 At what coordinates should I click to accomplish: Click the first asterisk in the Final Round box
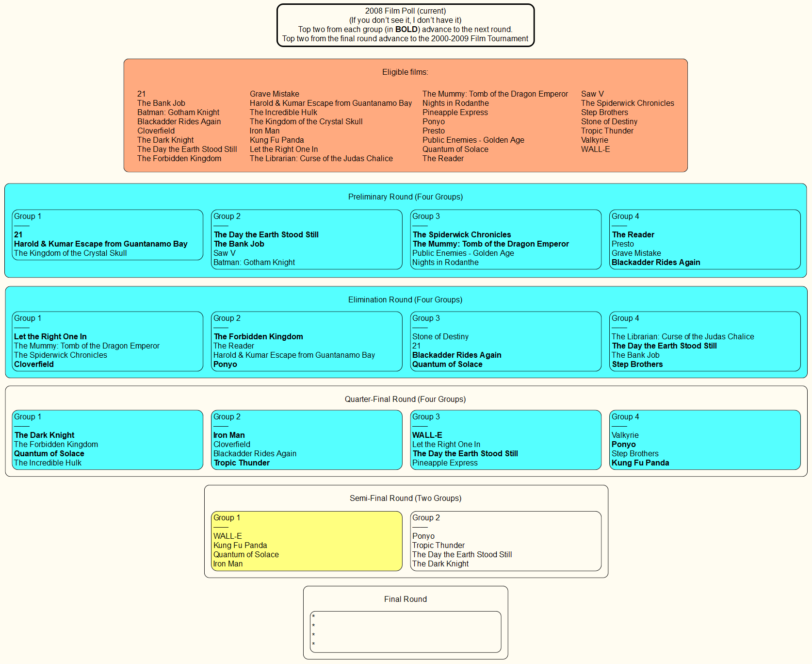click(313, 617)
